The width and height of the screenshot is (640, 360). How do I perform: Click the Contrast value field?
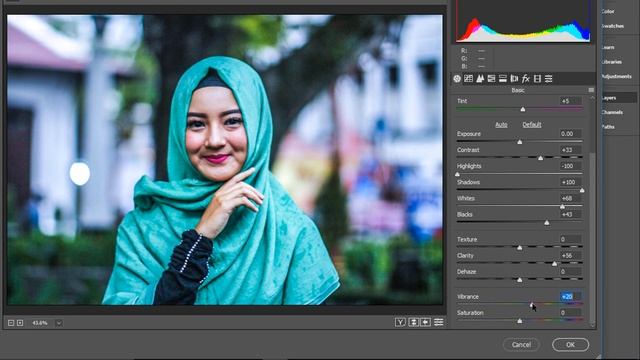571,150
